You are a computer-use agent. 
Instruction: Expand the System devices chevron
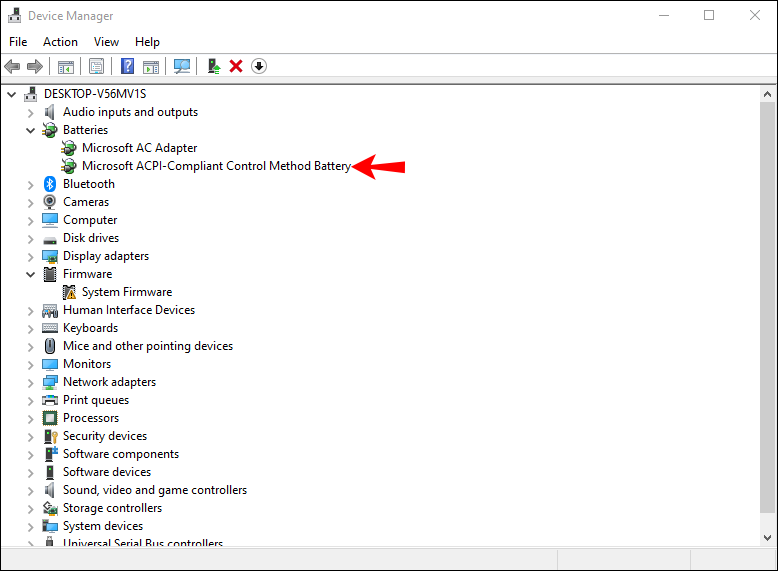(x=30, y=527)
